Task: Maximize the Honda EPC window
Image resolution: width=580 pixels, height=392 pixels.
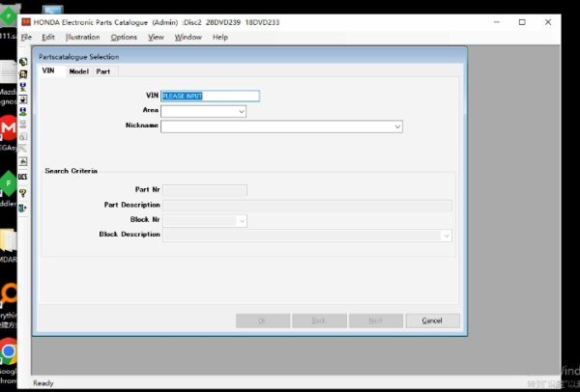Action: coord(522,22)
